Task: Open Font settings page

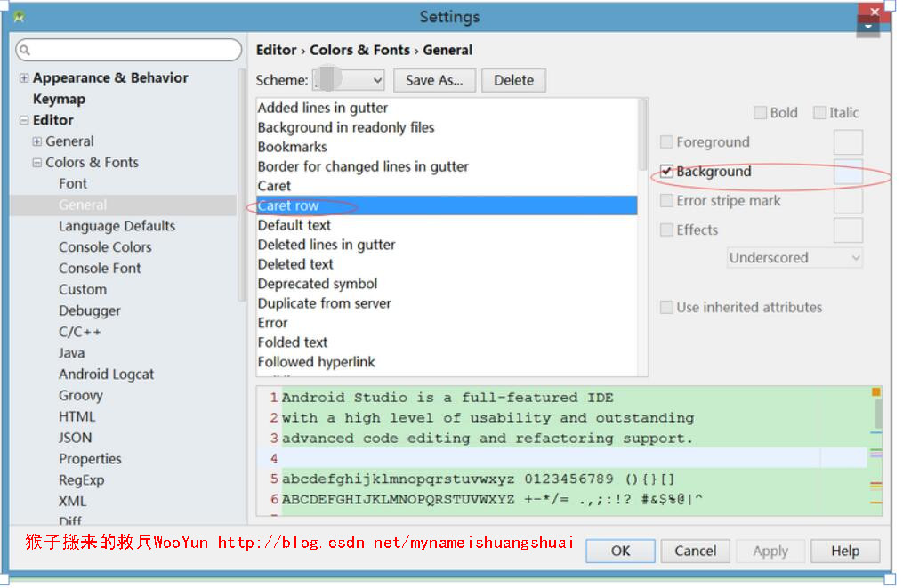Action: pyautogui.click(x=73, y=184)
